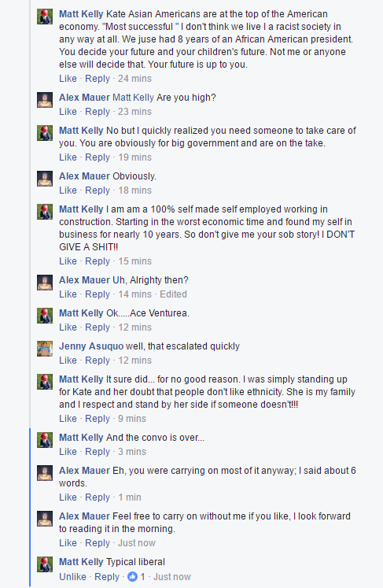The image size is (383, 588).
Task: Click 'Just now' timestamp on Typical liberal comment
Action: click(x=172, y=577)
